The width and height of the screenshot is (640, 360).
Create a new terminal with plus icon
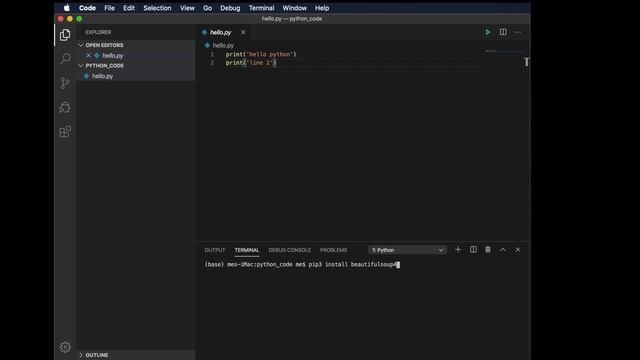[458, 249]
